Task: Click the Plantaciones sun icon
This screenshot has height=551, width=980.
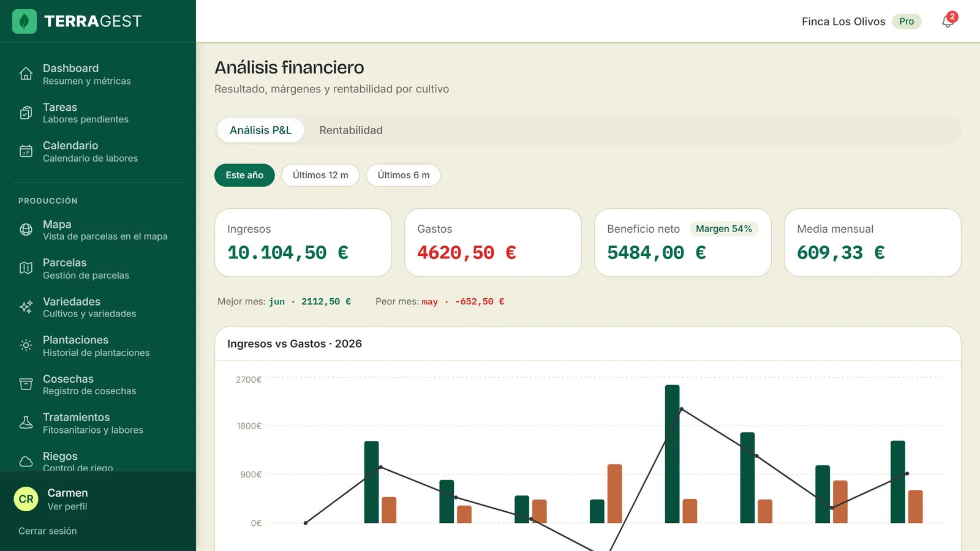Action: [x=26, y=346]
